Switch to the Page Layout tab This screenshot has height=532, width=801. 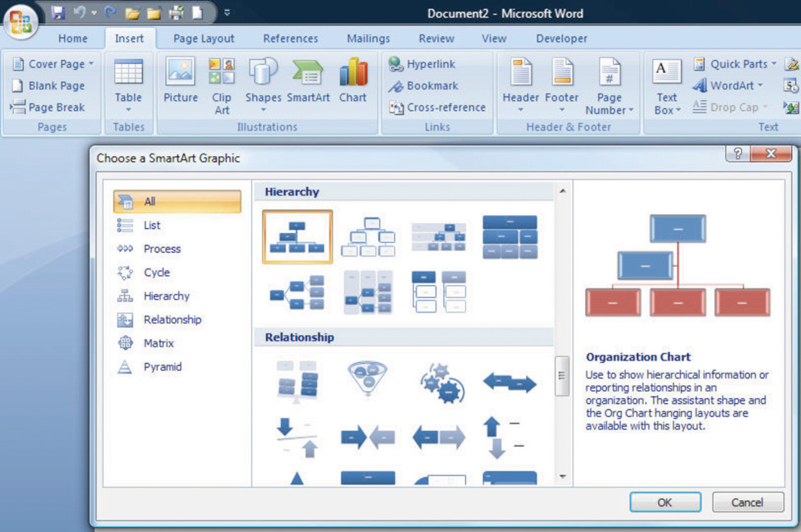point(204,39)
